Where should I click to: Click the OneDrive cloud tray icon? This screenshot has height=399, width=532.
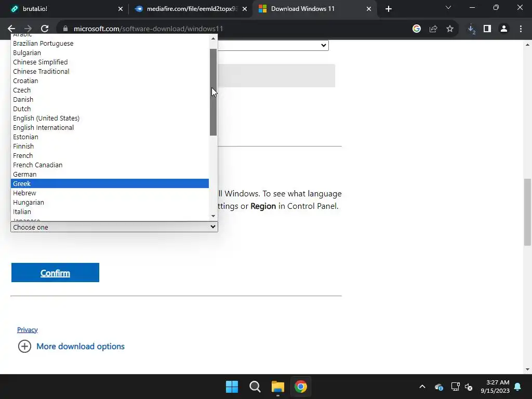pos(438,387)
